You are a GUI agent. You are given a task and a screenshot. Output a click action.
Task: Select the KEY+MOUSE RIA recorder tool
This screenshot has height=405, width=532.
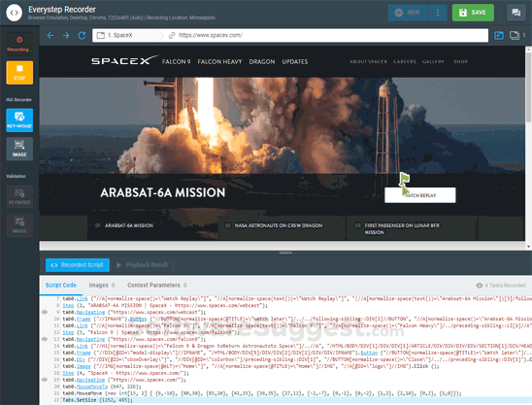(x=19, y=120)
